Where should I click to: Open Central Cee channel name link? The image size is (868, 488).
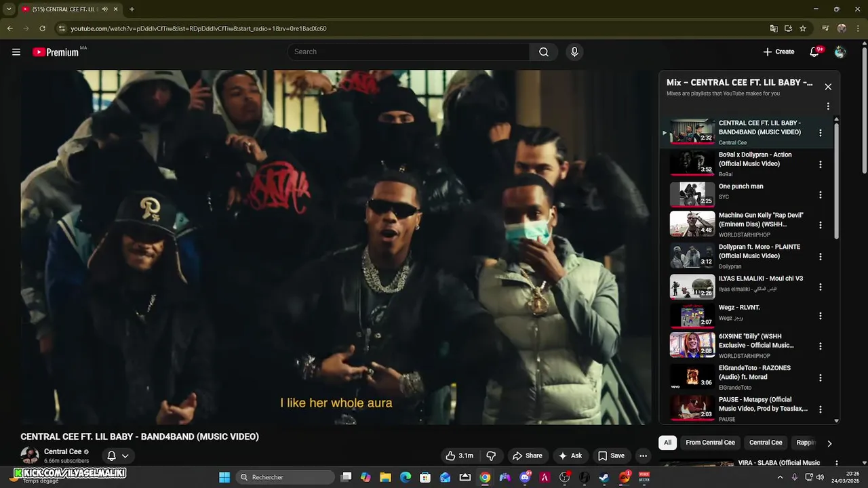pos(63,451)
